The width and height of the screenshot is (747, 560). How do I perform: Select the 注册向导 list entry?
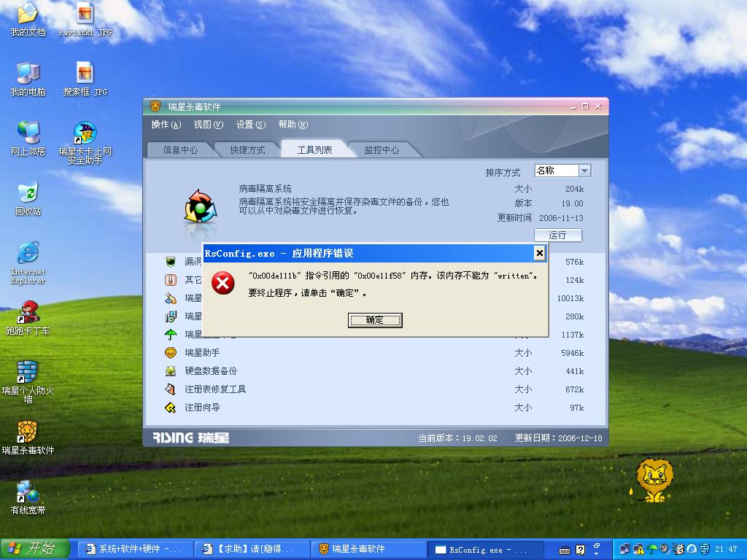[202, 408]
